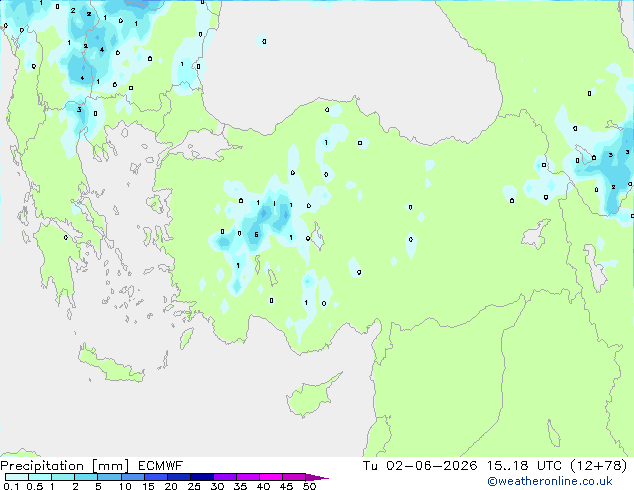Image resolution: width=634 pixels, height=490 pixels.
Task: Select the legend swatch between 2 and 5
Action: click(86, 477)
